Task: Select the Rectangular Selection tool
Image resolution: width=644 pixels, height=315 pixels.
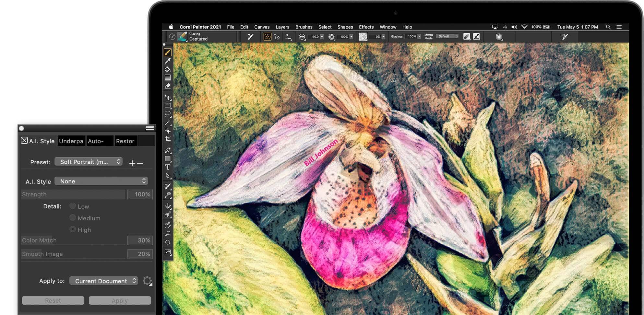Action: tap(168, 106)
